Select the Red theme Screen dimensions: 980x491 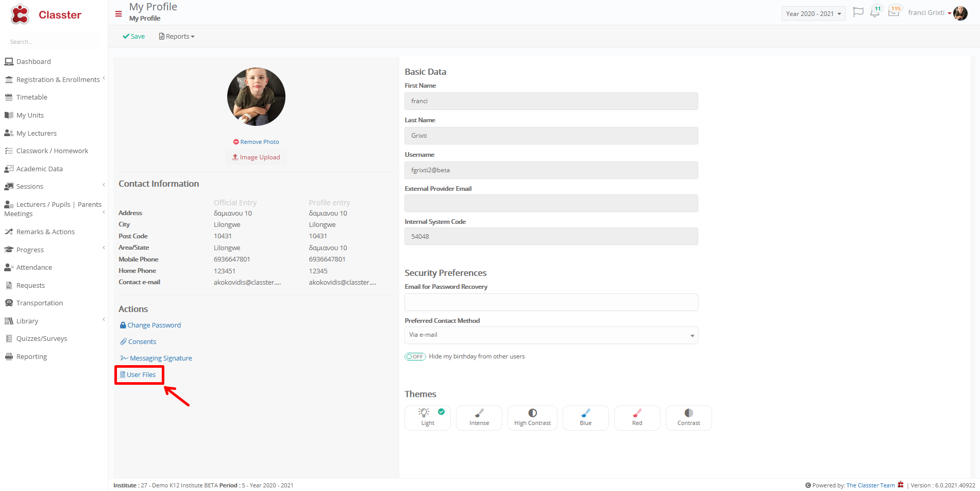(x=637, y=418)
